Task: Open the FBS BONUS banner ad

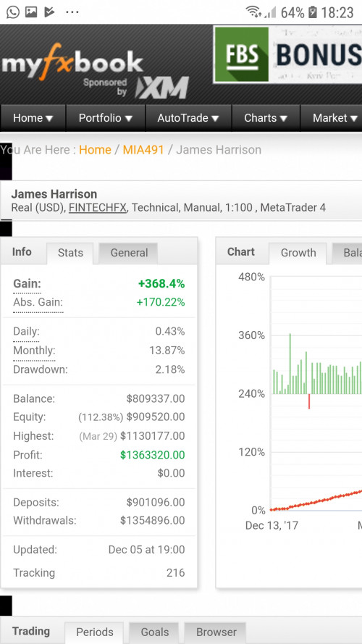Action: tap(287, 54)
